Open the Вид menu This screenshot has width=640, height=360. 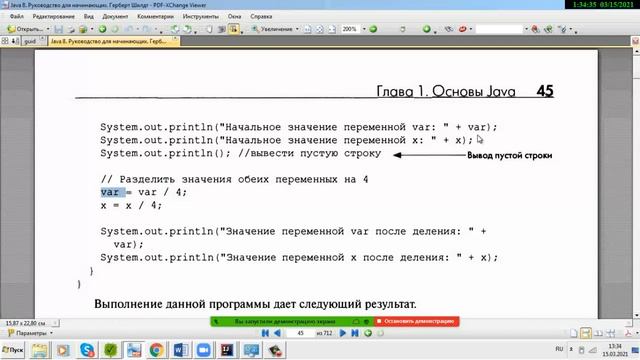pos(89,16)
